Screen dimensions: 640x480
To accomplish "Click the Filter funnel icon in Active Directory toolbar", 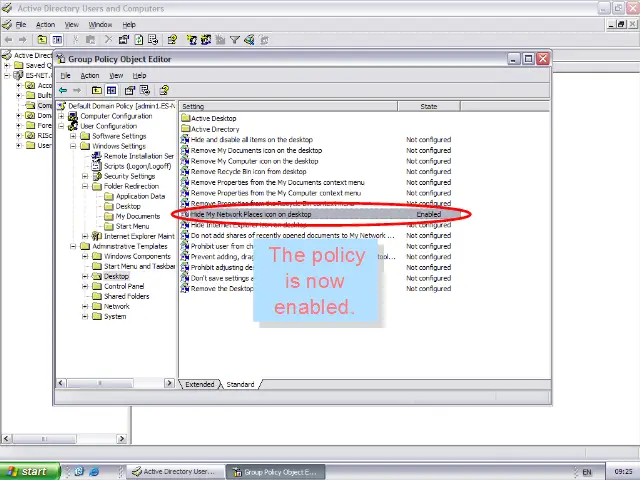I will coord(235,40).
